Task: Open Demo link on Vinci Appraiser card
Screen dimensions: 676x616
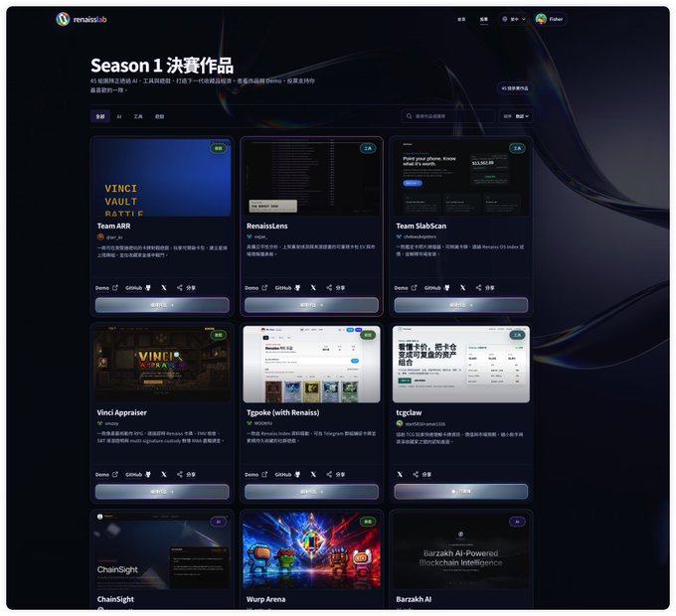Action: (x=106, y=474)
